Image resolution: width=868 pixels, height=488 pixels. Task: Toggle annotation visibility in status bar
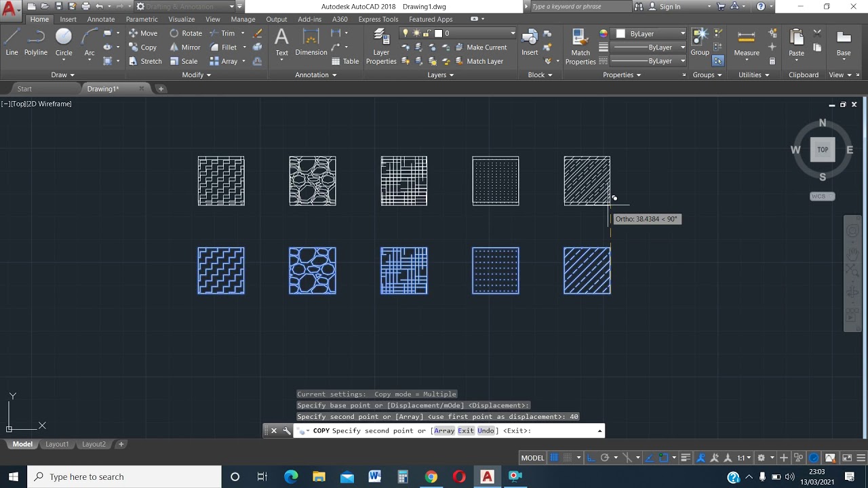click(x=701, y=457)
